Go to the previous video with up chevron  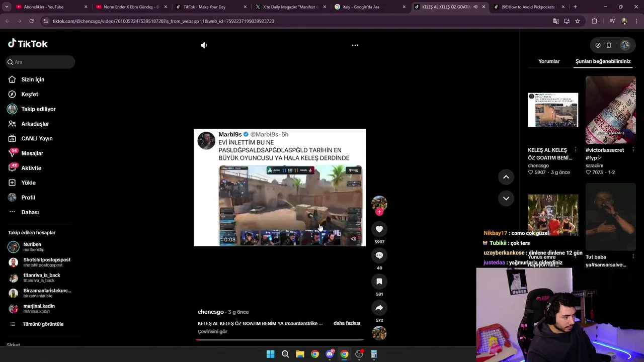tap(506, 177)
